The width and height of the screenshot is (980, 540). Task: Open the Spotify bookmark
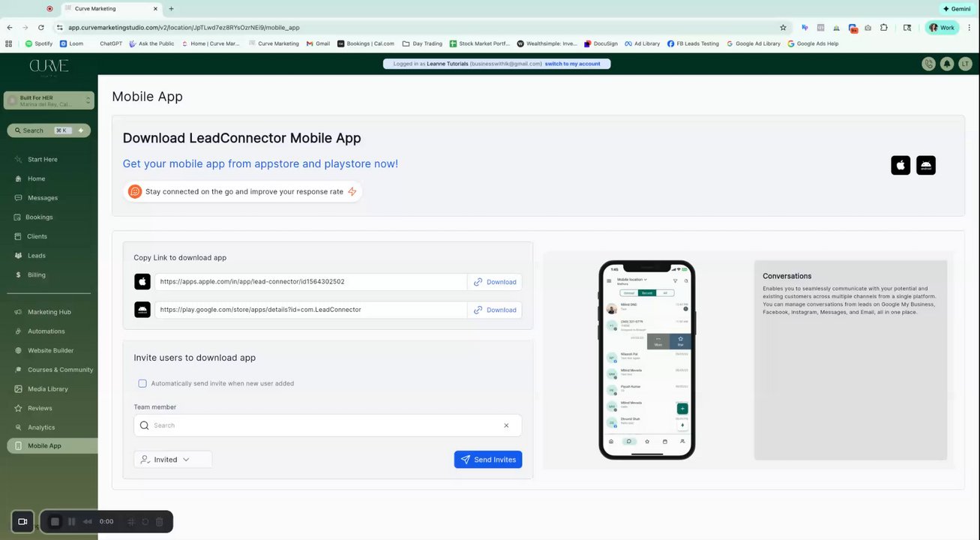pos(39,43)
